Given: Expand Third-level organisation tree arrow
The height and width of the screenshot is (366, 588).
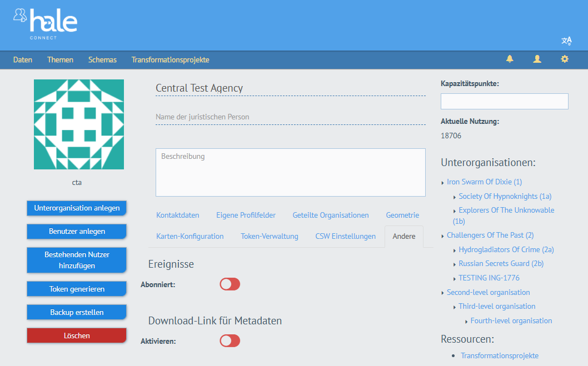Looking at the screenshot, I should point(454,307).
